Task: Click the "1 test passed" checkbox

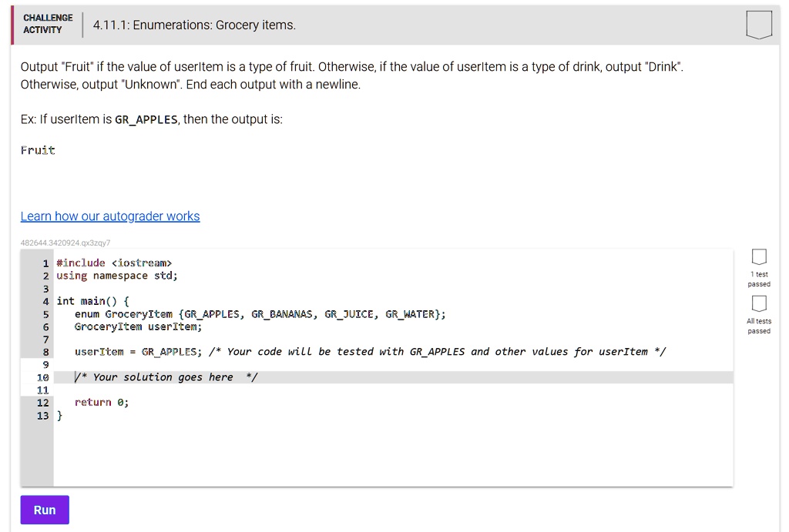Action: pyautogui.click(x=759, y=256)
